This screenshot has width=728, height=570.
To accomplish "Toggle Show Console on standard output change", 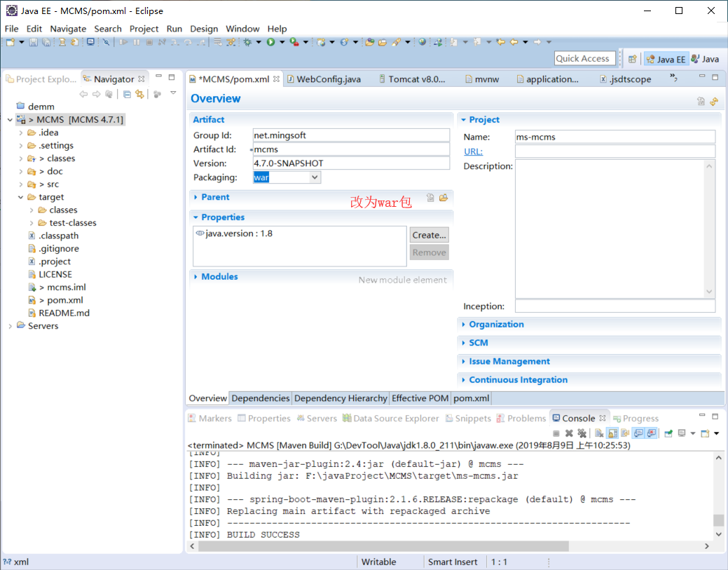I will coord(639,433).
